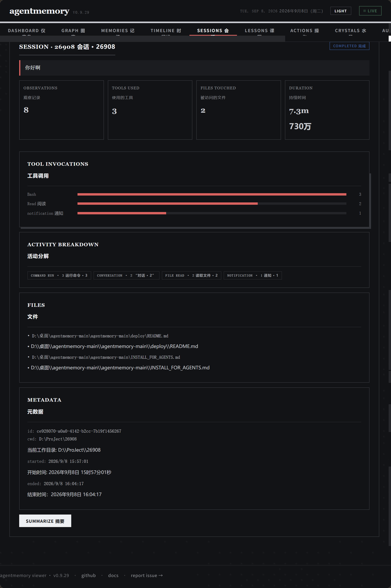Click the ACTIVITY BREAKDOWN heading

tap(63, 244)
